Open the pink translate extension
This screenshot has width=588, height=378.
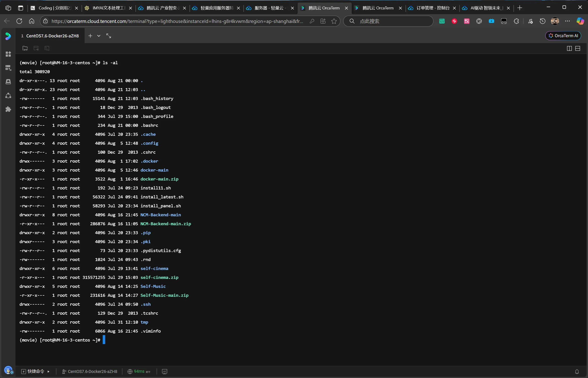[x=467, y=21]
